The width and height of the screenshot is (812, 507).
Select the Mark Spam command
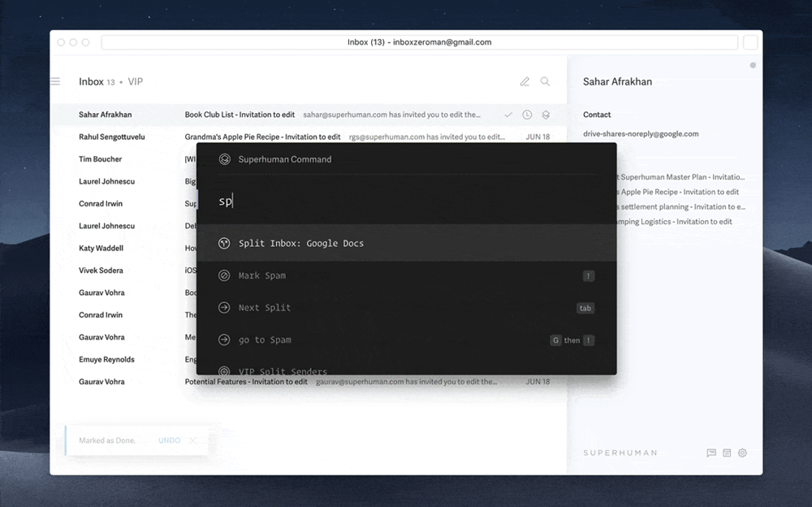point(407,275)
